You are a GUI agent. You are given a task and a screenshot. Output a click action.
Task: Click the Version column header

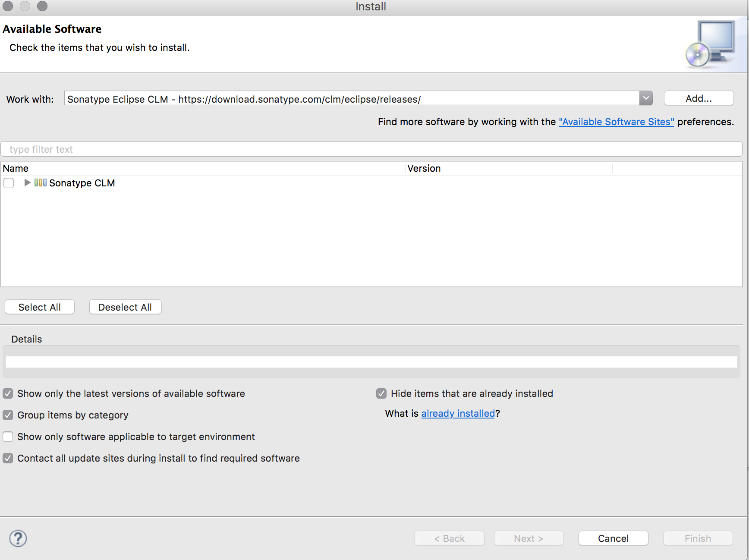(509, 168)
